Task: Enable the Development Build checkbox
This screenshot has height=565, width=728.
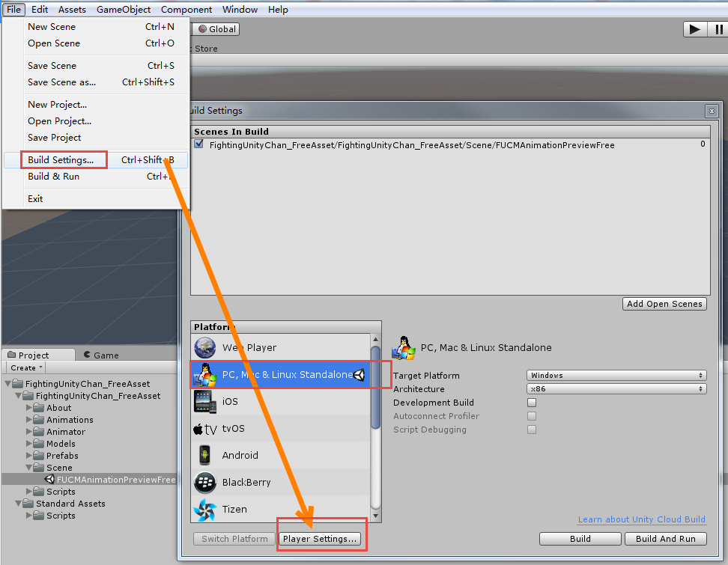Action: 532,403
